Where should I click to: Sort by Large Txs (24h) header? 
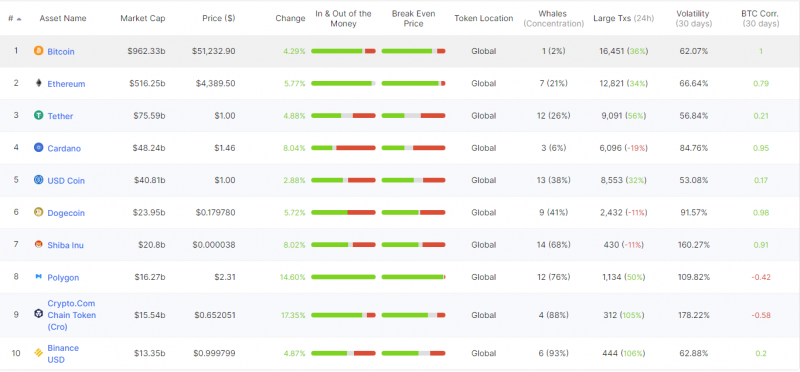pos(623,18)
